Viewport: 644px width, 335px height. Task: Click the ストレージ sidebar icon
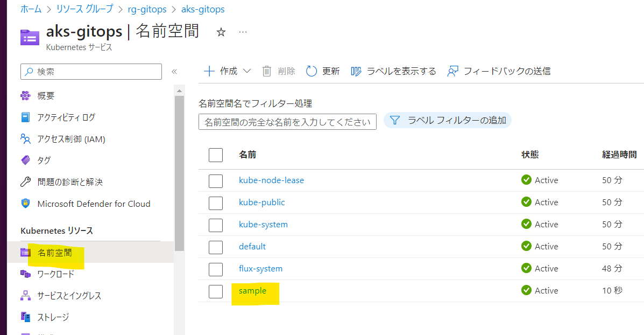click(x=25, y=317)
